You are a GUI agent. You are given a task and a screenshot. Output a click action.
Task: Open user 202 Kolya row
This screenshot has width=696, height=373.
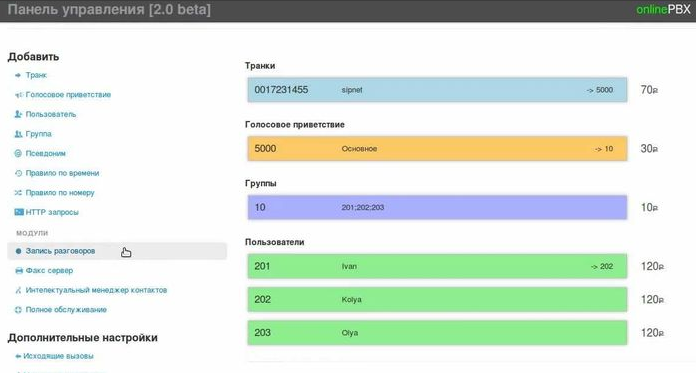pos(437,300)
